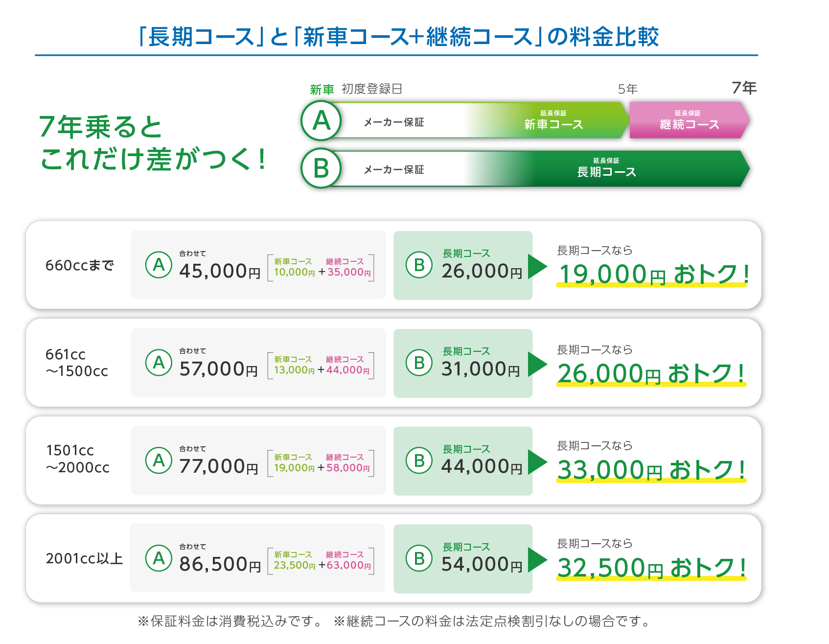The image size is (829, 644).
Task: Click circled A icon in 660ccまで row
Action: 159,265
